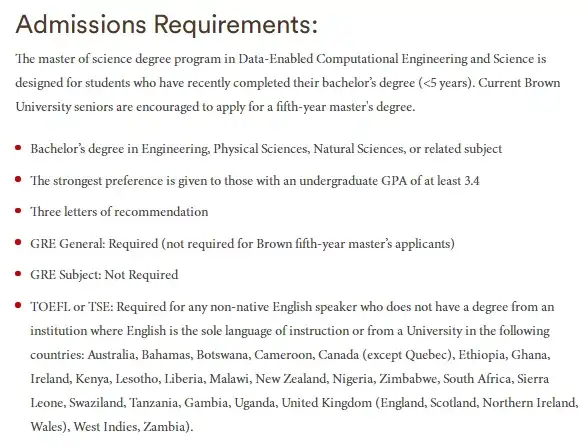Click the bullet before GRE Subject
The width and height of the screenshot is (588, 447).
[18, 273]
